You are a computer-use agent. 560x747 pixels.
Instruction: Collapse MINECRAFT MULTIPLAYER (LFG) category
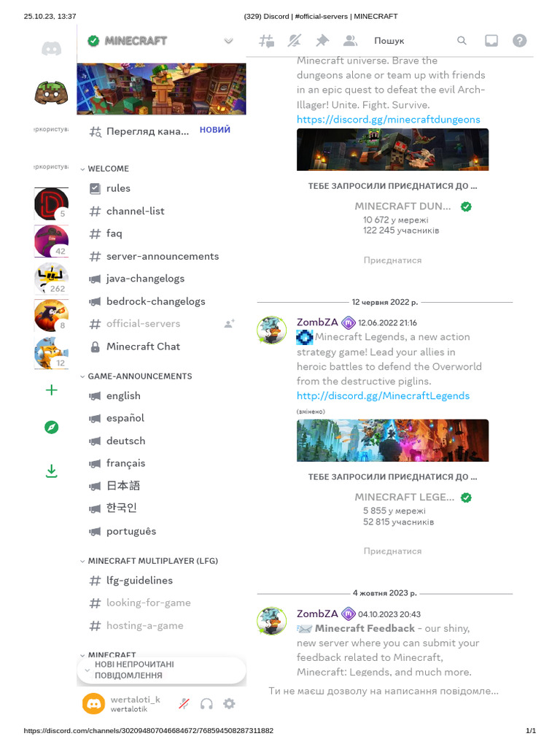pos(149,561)
